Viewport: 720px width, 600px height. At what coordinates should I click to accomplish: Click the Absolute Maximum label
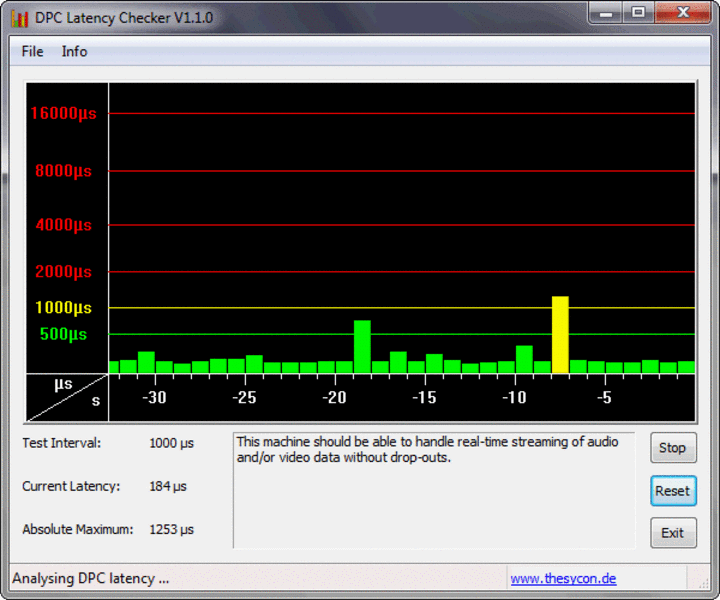click(78, 529)
